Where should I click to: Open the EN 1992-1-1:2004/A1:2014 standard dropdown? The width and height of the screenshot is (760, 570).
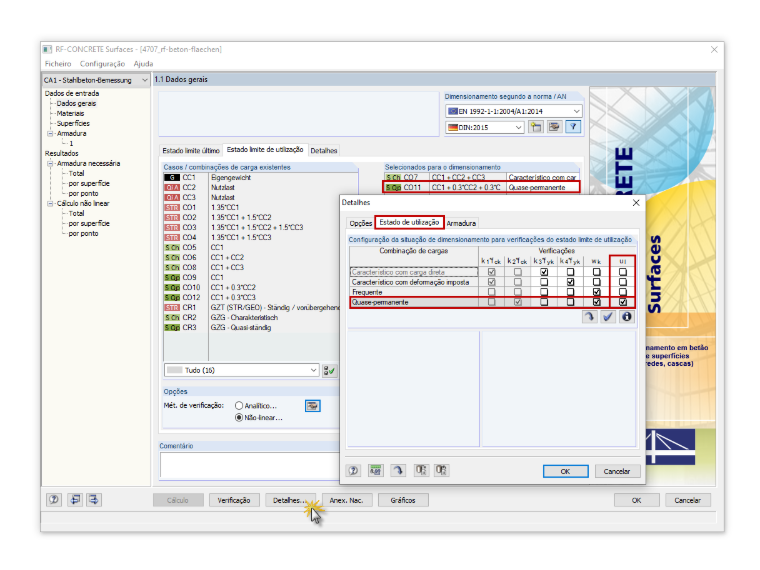click(576, 111)
